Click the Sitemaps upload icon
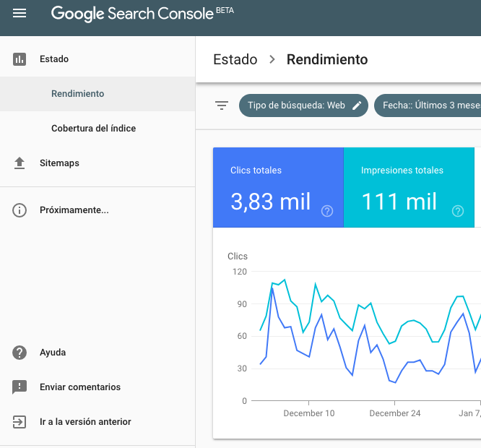 pos(19,163)
